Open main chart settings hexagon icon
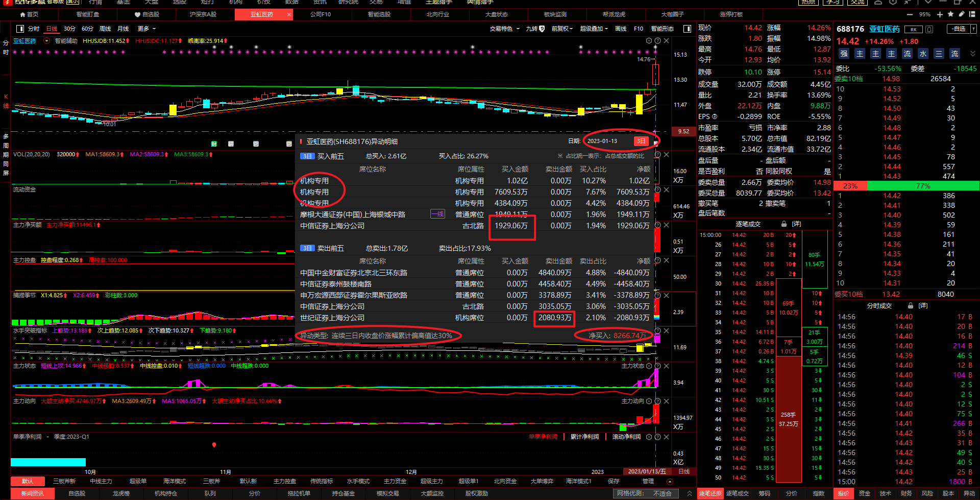Screen dimensions: 980x500 [649, 40]
